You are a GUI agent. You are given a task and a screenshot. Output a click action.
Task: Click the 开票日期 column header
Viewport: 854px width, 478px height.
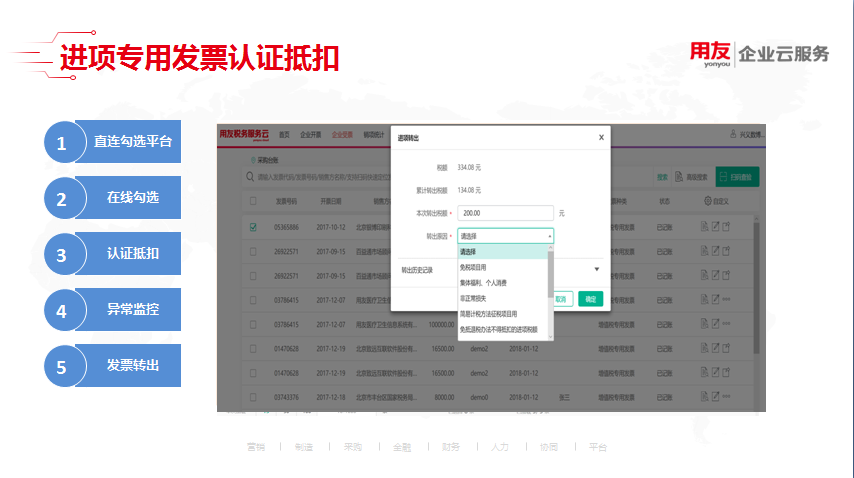pyautogui.click(x=331, y=201)
